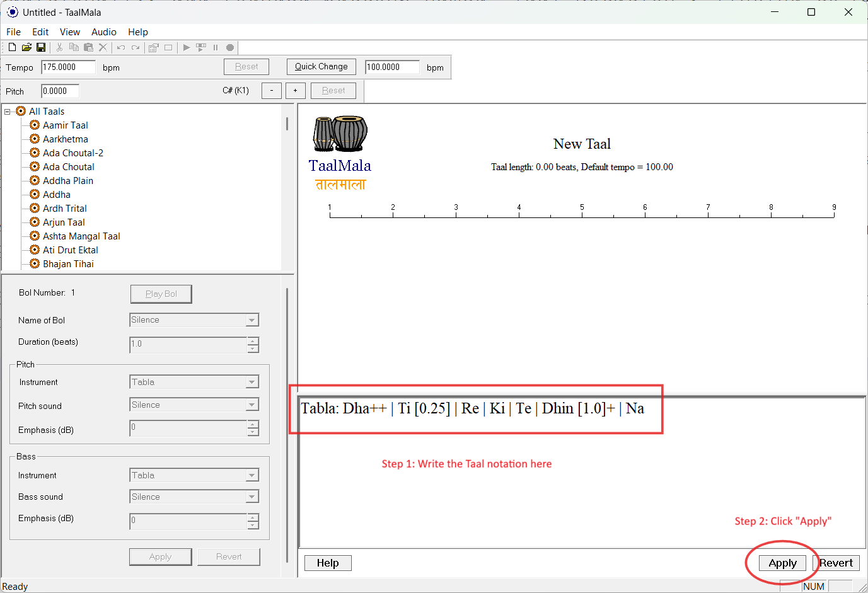Open the View menu

[x=70, y=32]
